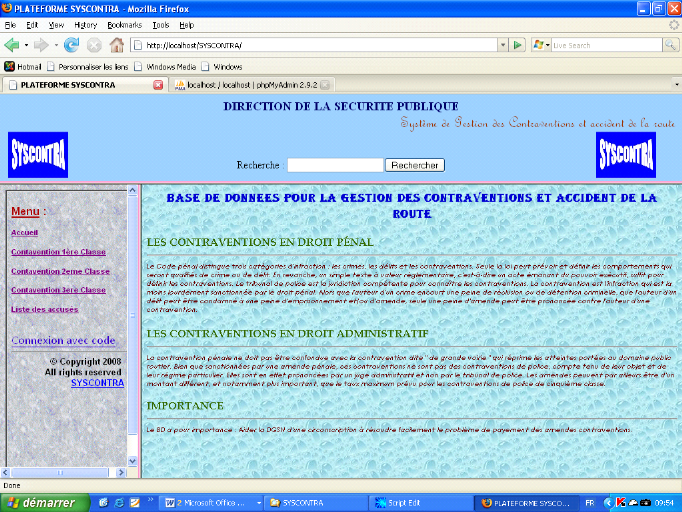Open the History menu
682x512 pixels.
click(85, 25)
